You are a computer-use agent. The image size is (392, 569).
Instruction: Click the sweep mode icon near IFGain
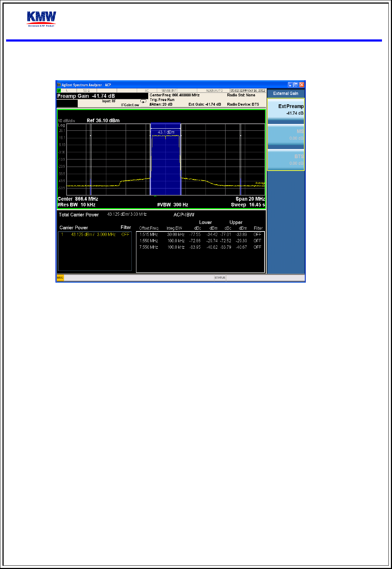coord(143,101)
